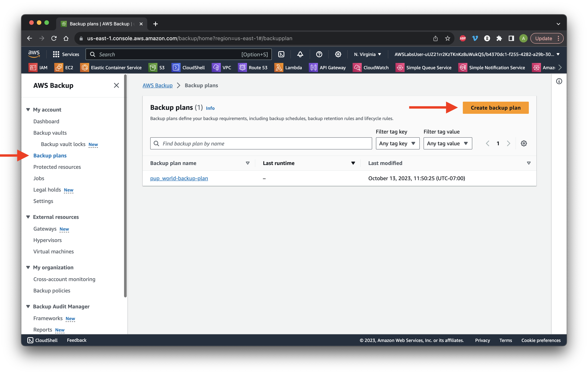The width and height of the screenshot is (588, 374).
Task: Collapse the My organization section
Action: click(x=28, y=267)
